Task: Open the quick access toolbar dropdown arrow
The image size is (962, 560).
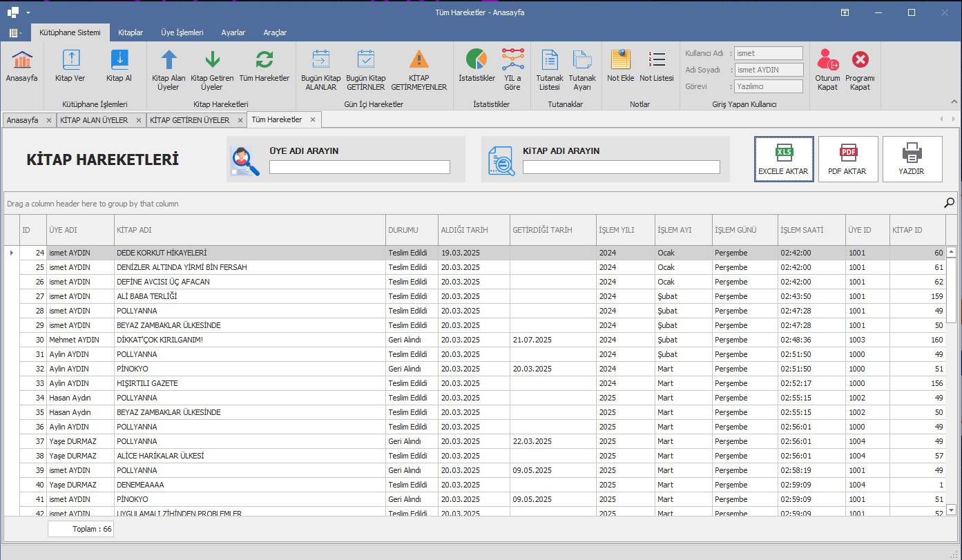Action: coord(28,12)
